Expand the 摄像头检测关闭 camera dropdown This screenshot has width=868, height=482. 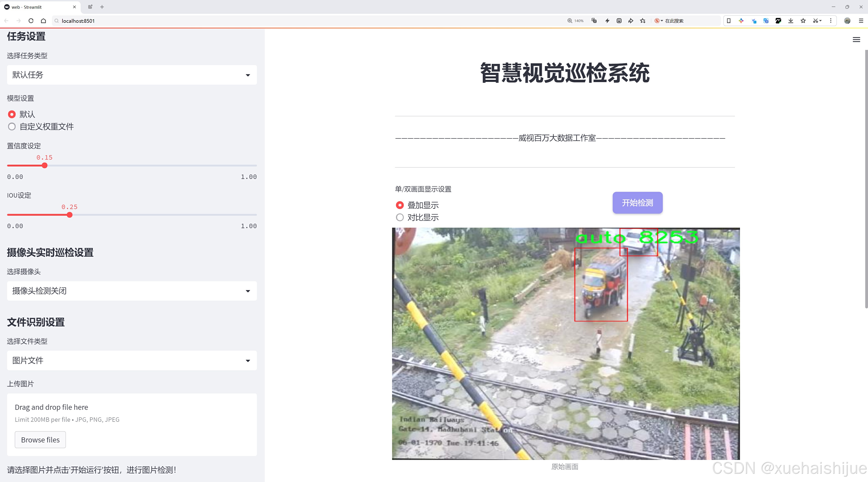click(x=132, y=291)
